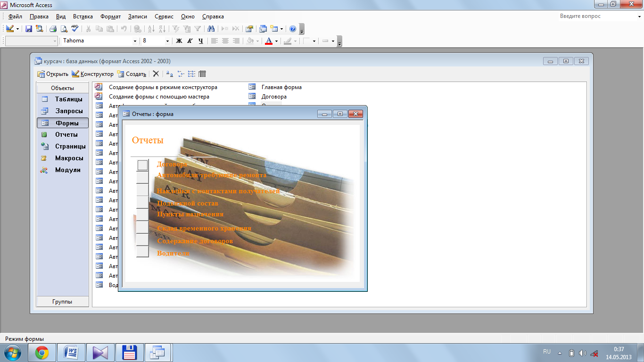Open Help with the blue question mark icon

coord(293,29)
